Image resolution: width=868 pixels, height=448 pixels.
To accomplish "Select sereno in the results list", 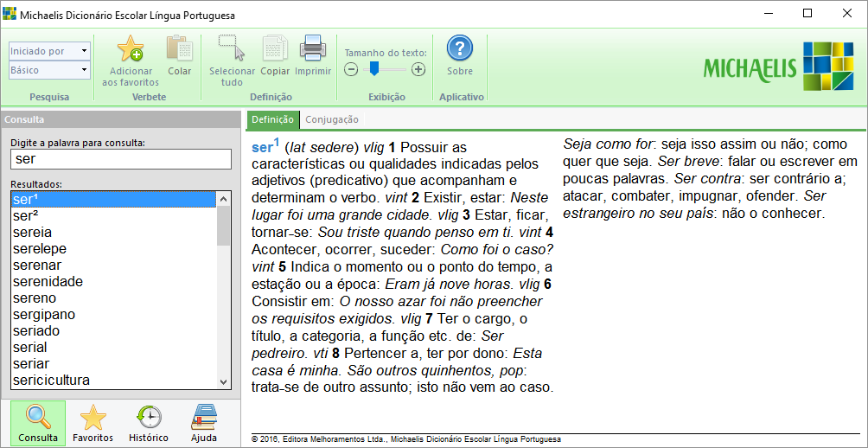I will point(113,298).
